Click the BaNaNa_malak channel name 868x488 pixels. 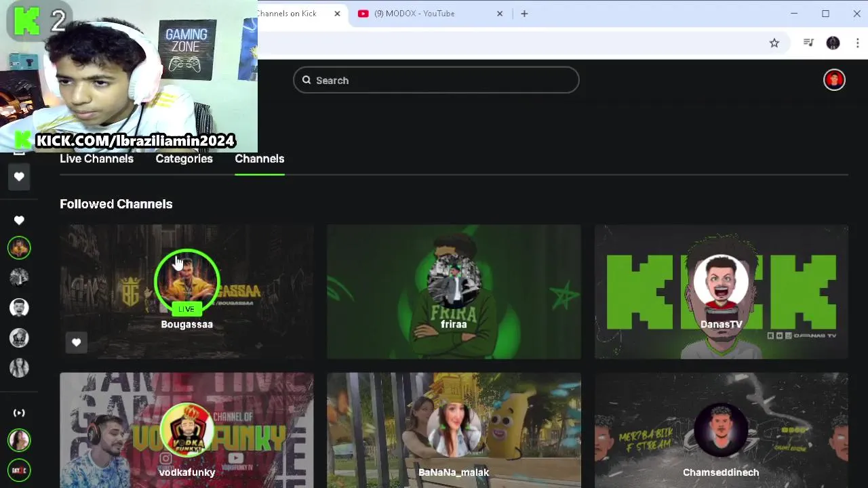454,472
